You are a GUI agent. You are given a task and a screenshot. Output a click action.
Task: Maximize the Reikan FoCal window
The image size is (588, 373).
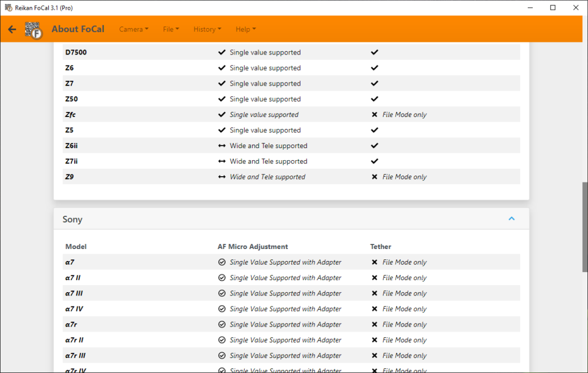pyautogui.click(x=553, y=7)
